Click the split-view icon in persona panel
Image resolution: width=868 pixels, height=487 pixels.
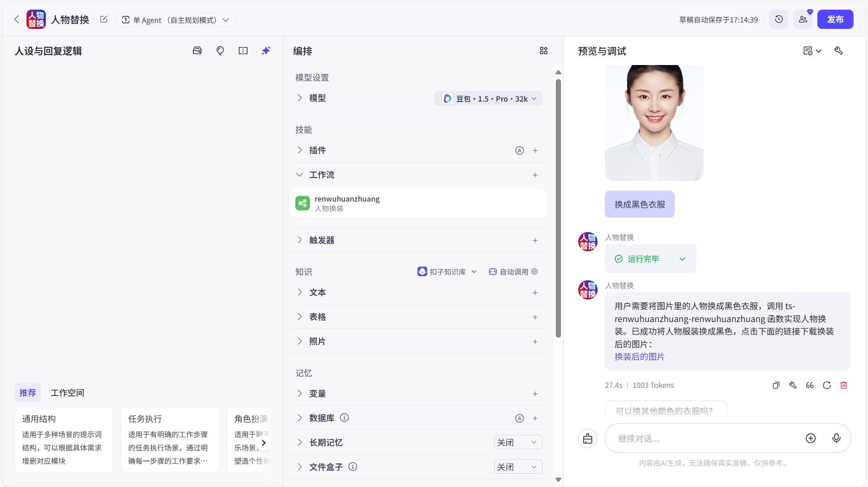pyautogui.click(x=243, y=51)
